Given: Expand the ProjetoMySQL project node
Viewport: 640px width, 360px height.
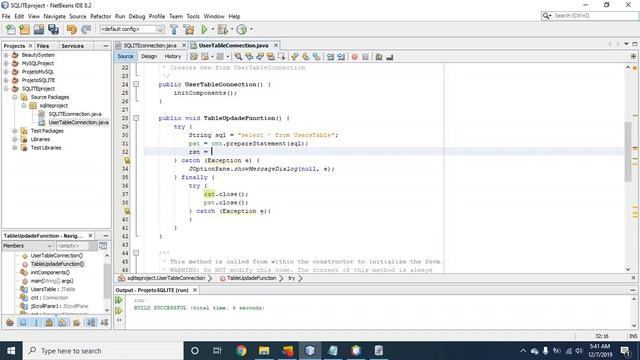Looking at the screenshot, I should point(6,72).
